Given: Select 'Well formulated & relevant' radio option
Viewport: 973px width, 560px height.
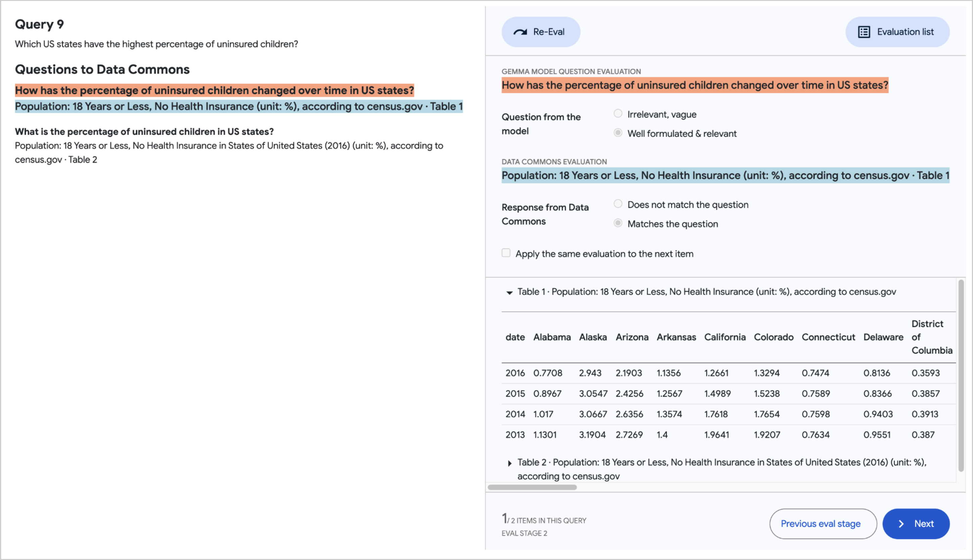Looking at the screenshot, I should click(x=618, y=133).
